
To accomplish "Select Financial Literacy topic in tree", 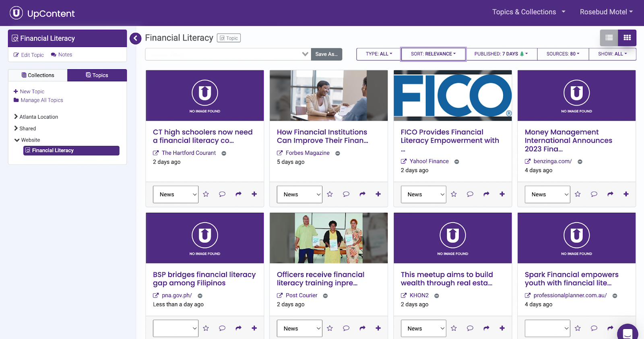I will pos(71,150).
